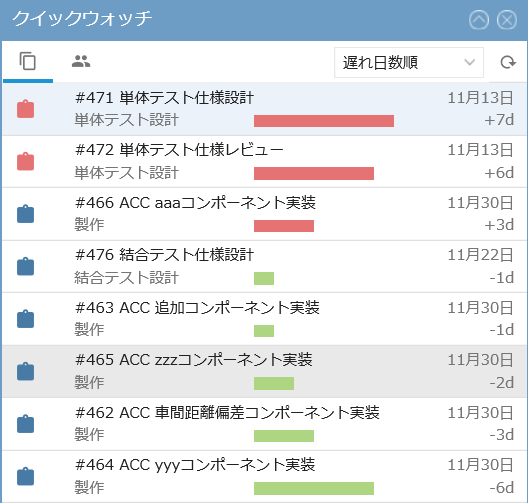Click the red clipboard icon for #472

(26, 161)
